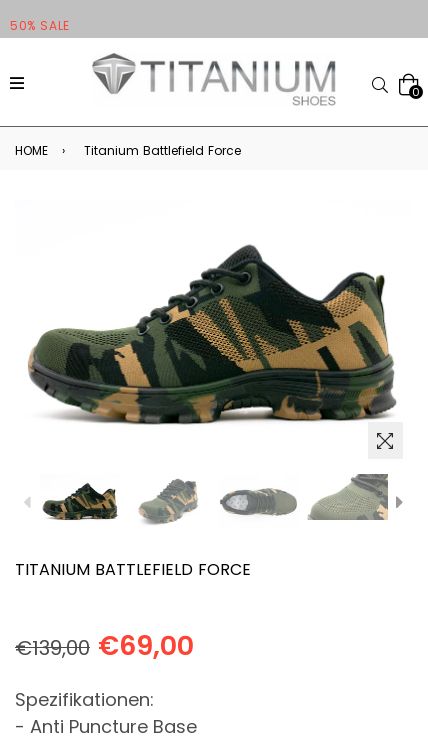Click the TITANIUM BATTLEFIELD FORCE product title
428x746 pixels.
tap(133, 570)
